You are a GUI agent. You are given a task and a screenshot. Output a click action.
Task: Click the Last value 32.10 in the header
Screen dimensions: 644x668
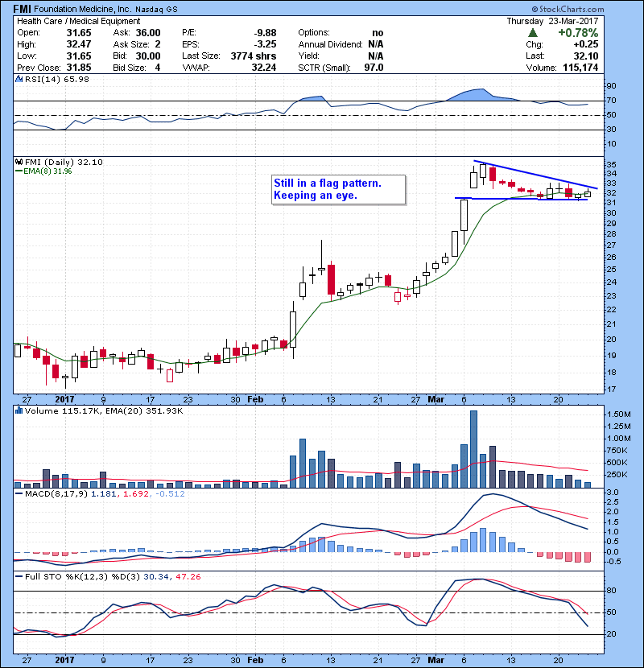click(x=586, y=56)
